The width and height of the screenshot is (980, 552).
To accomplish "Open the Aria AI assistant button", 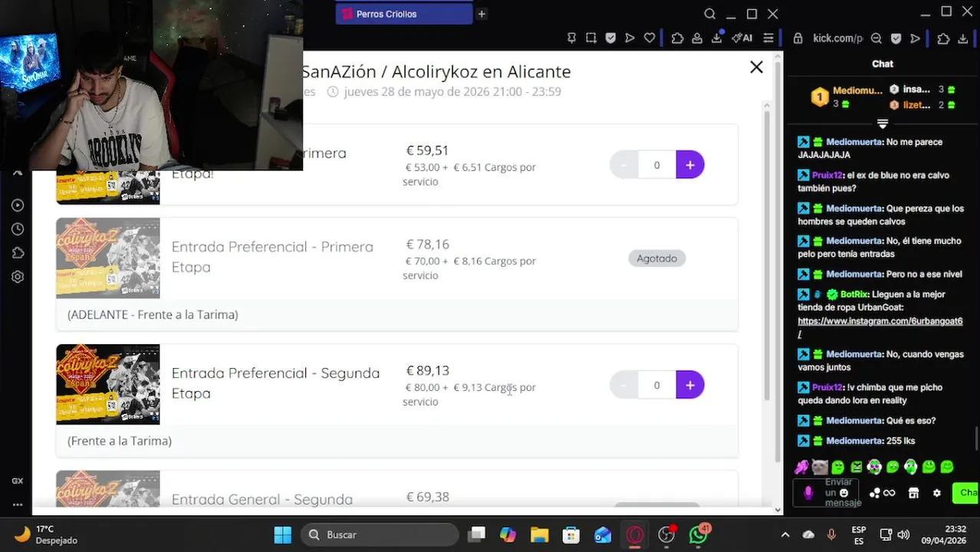I will click(742, 38).
